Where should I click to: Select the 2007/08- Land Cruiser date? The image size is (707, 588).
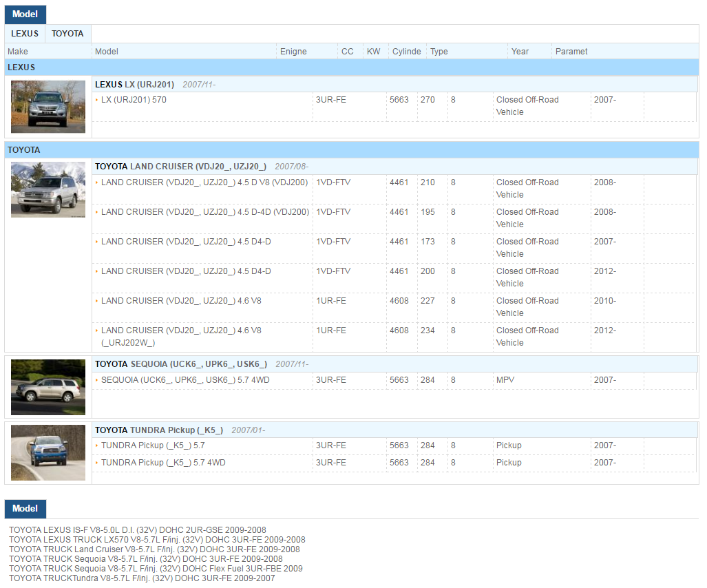pos(292,167)
